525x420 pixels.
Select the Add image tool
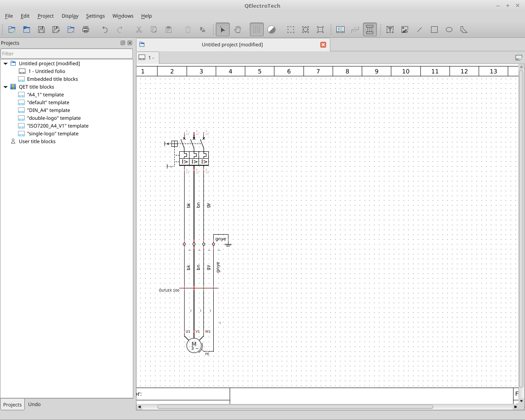tap(405, 30)
